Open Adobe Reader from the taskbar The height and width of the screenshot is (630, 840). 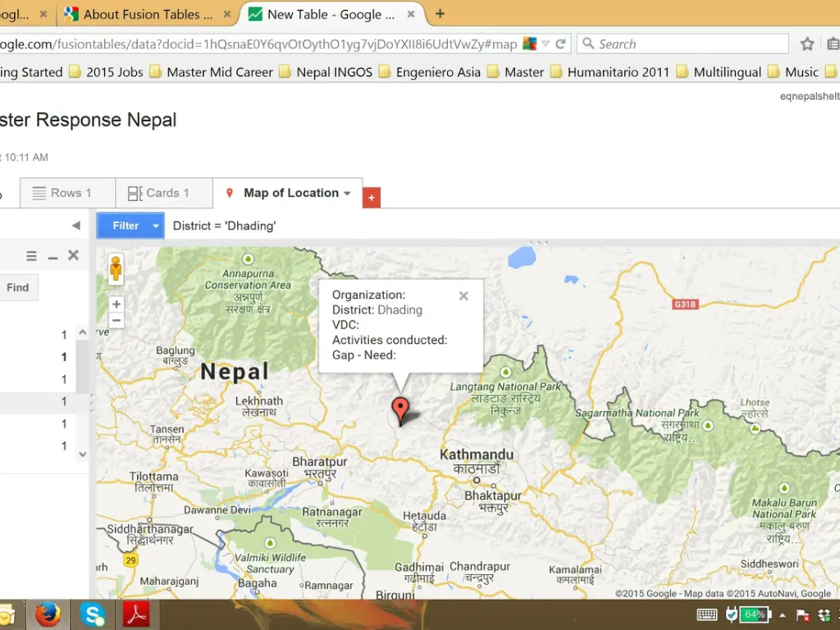[136, 614]
